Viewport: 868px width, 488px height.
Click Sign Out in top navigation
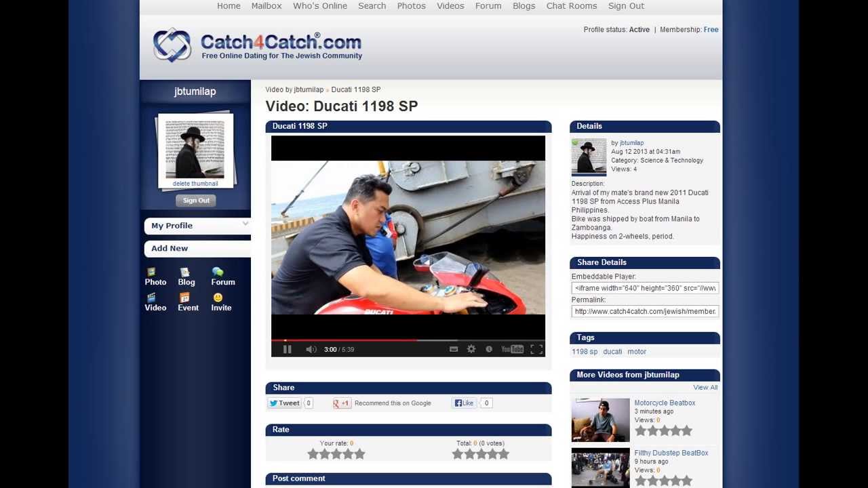pyautogui.click(x=626, y=6)
